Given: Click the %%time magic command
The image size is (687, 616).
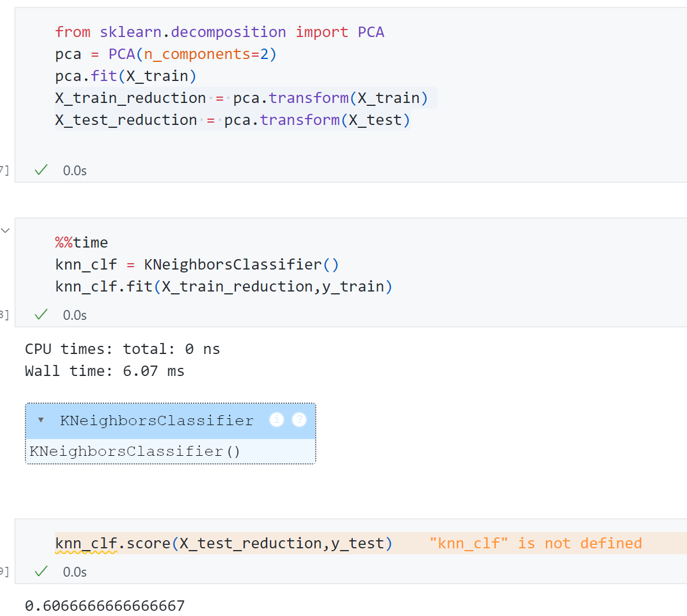Looking at the screenshot, I should (x=82, y=242).
